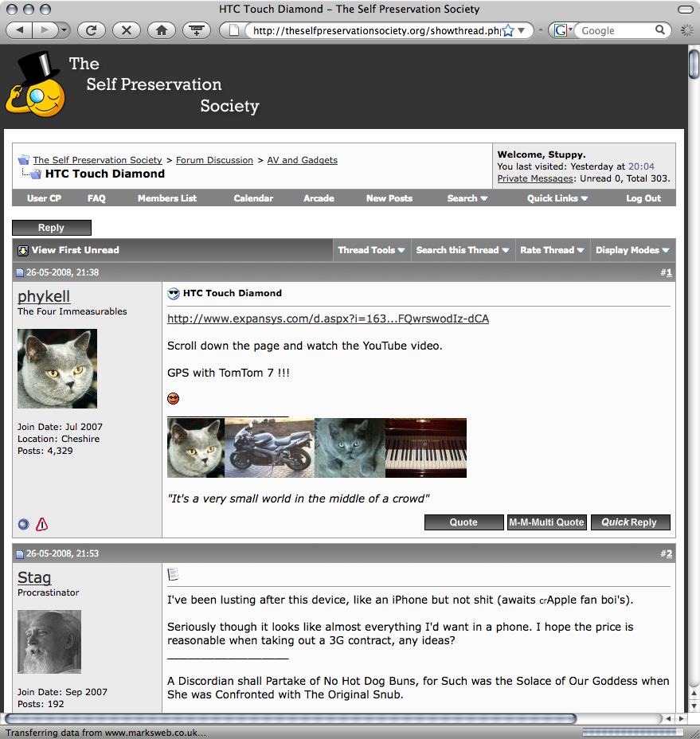Go forward with the browser forward arrow
The image size is (700, 739).
pos(45,30)
